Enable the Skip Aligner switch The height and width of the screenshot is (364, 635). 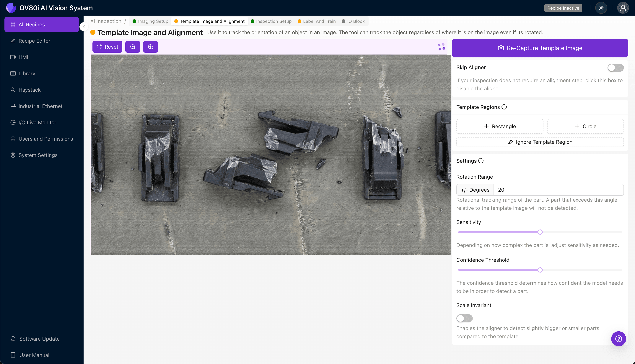tap(615, 68)
